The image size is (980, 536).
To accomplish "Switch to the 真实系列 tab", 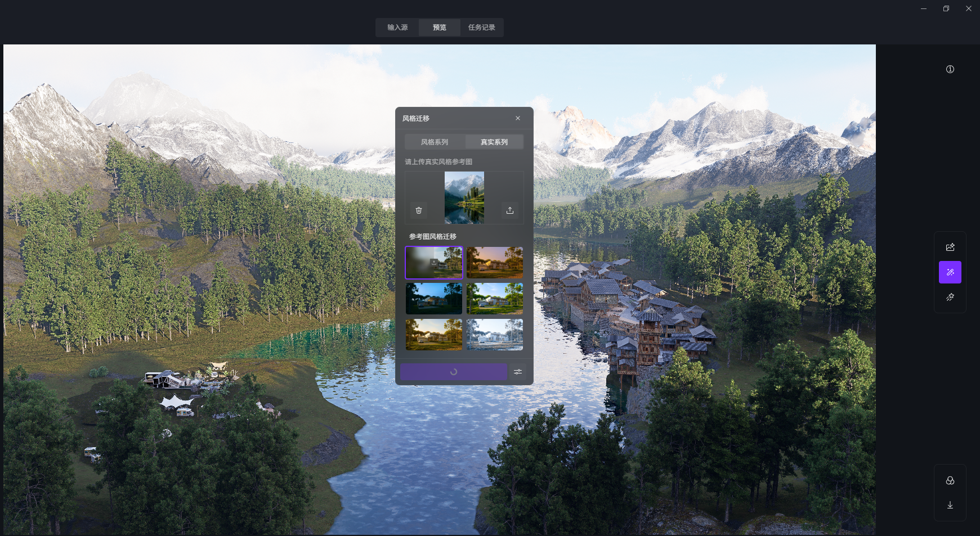I will tap(494, 142).
